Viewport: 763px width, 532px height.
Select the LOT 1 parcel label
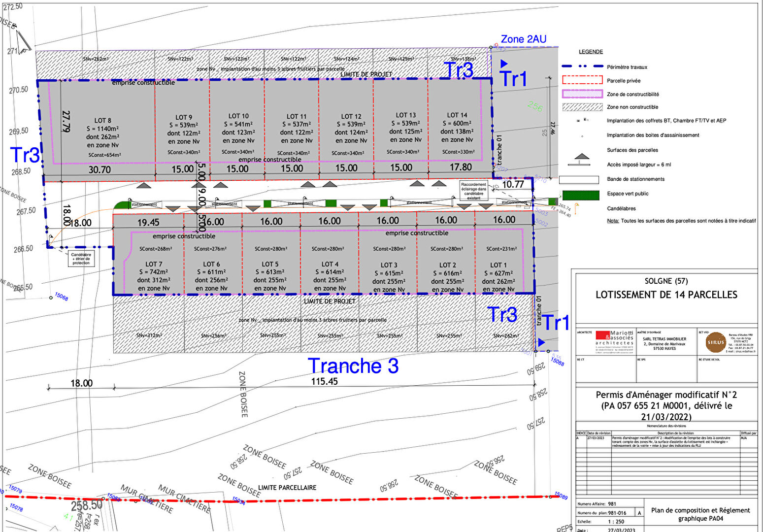pyautogui.click(x=498, y=265)
